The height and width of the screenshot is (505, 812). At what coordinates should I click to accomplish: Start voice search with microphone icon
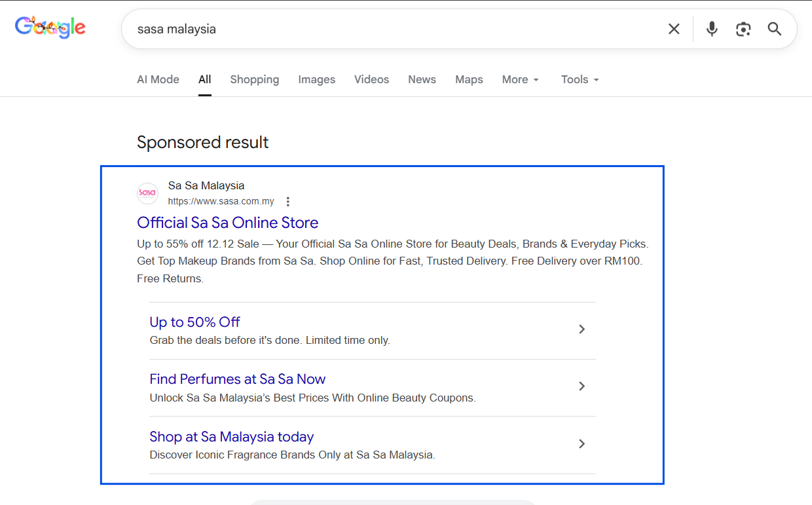(x=712, y=29)
